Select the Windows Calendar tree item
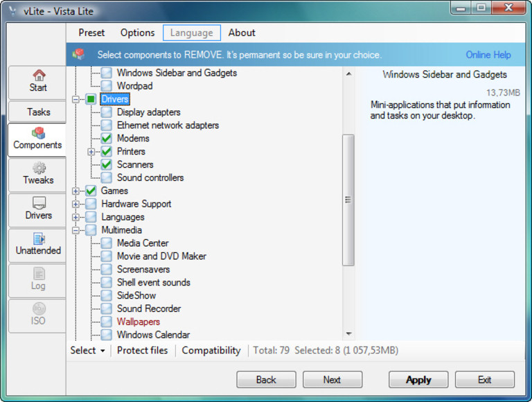Viewport: 532px width, 402px height. coord(153,335)
